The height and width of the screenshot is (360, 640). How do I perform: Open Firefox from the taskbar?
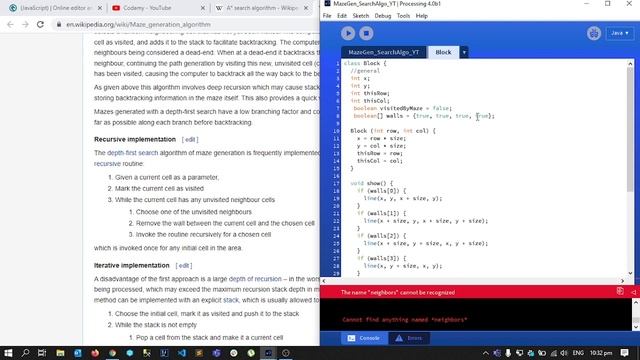pyautogui.click(x=95, y=353)
